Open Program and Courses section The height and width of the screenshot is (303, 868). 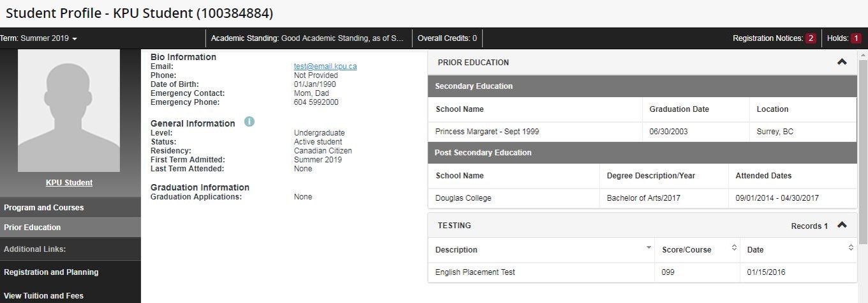(x=43, y=208)
